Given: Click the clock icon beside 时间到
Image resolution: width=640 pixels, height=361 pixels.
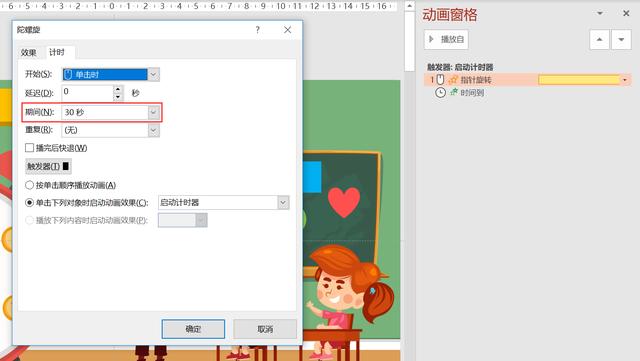Looking at the screenshot, I should point(440,93).
